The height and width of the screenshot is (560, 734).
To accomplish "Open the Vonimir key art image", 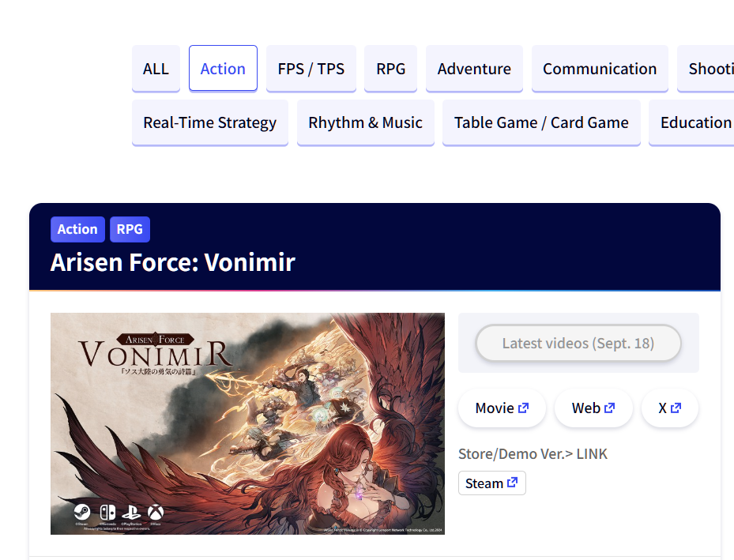I will (247, 423).
